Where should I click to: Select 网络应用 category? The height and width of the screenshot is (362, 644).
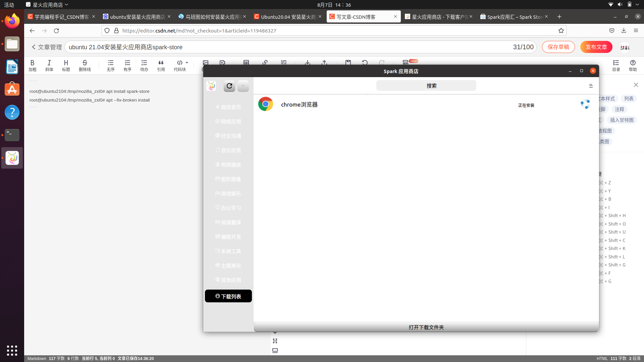228,122
